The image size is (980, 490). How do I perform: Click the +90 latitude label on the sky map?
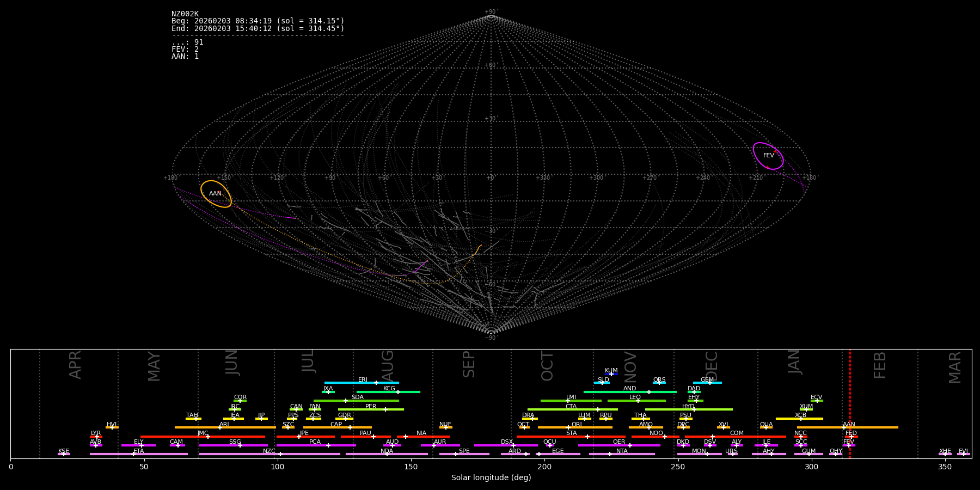(491, 12)
